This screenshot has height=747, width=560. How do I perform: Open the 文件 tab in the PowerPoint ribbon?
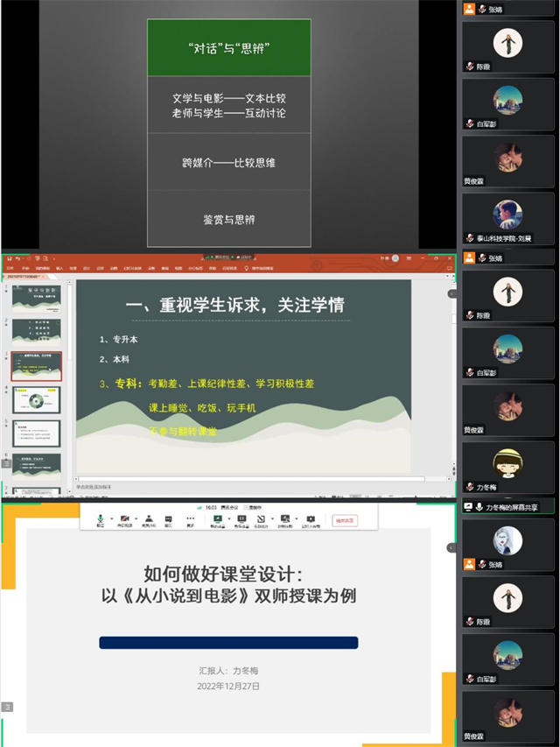coord(11,268)
